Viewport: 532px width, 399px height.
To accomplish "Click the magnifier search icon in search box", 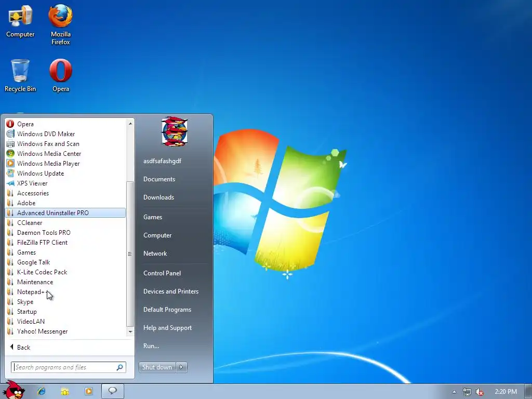I will click(x=120, y=367).
